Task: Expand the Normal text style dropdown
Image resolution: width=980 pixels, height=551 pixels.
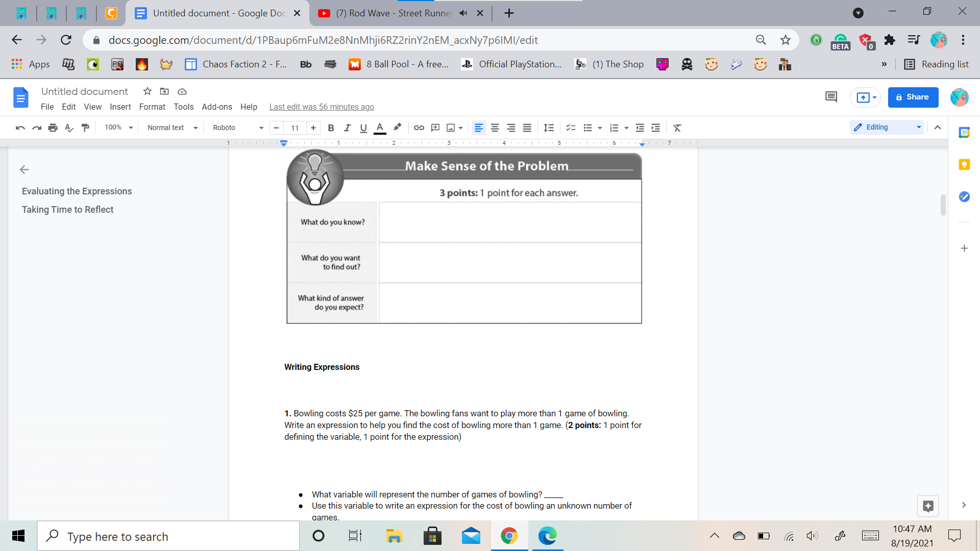Action: coord(172,128)
